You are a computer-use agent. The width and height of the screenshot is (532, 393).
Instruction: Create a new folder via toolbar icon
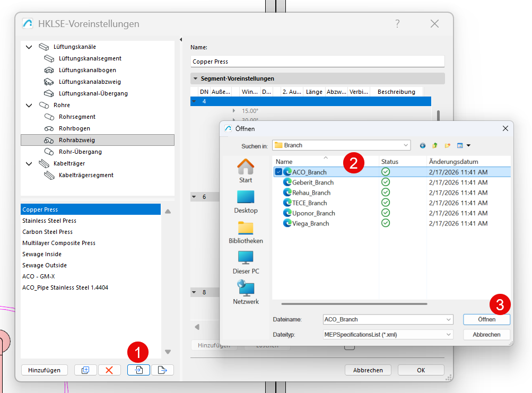coord(448,145)
